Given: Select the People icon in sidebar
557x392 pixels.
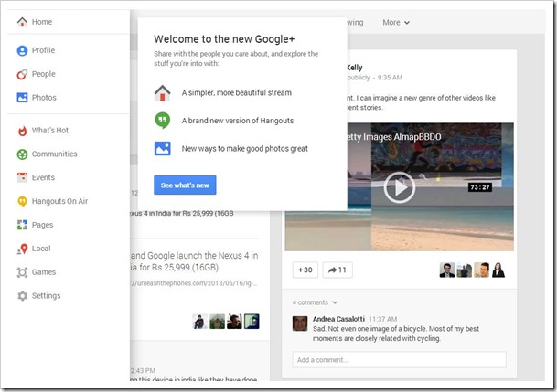Looking at the screenshot, I should tap(22, 74).
